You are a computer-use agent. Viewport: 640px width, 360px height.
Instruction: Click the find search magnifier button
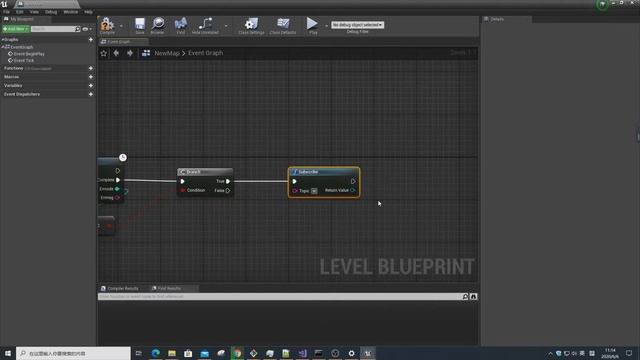pyautogui.click(x=465, y=297)
